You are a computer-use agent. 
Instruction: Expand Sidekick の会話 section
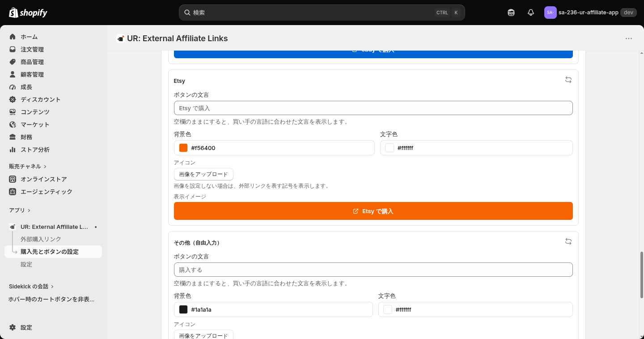point(31,286)
